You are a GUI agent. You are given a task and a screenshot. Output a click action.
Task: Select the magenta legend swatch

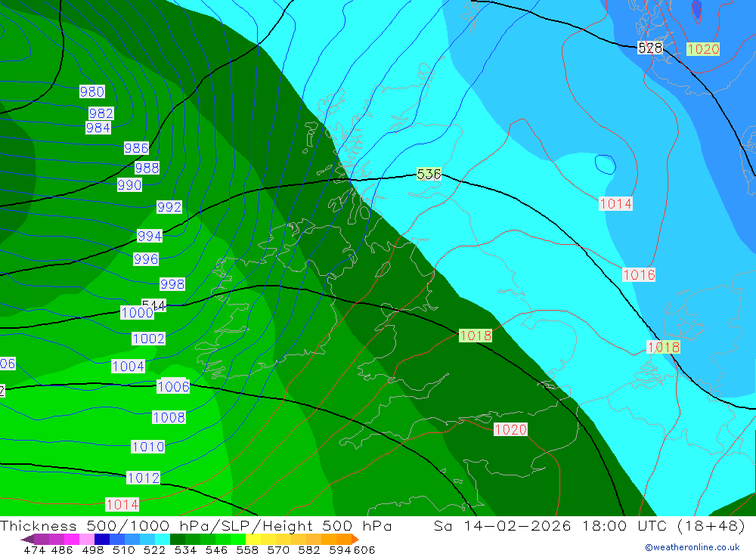(x=72, y=539)
